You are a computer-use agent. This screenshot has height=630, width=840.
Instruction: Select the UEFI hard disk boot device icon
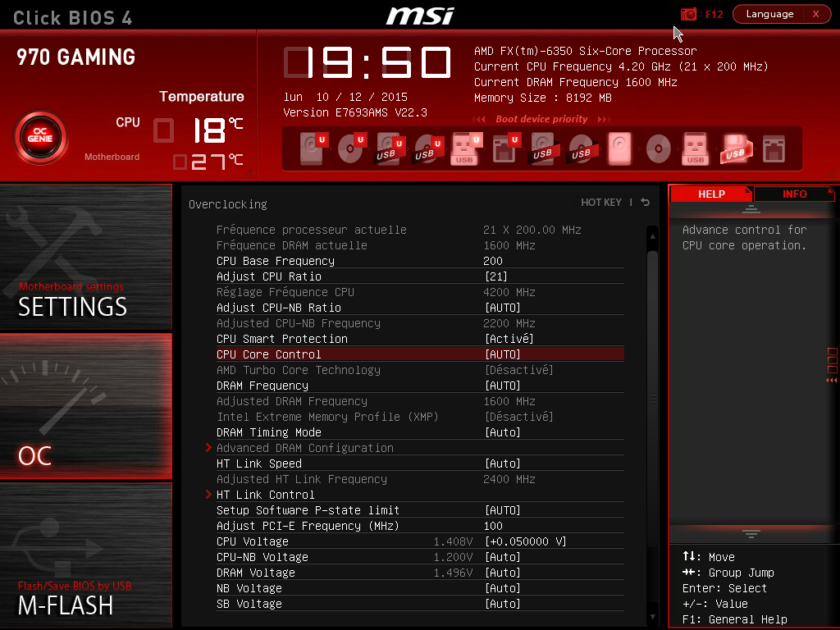tap(313, 148)
